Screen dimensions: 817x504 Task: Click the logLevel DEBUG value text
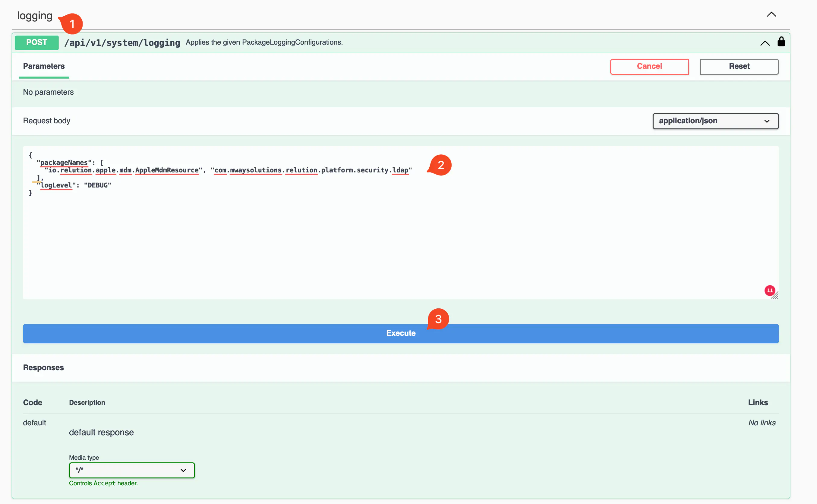[x=98, y=185]
